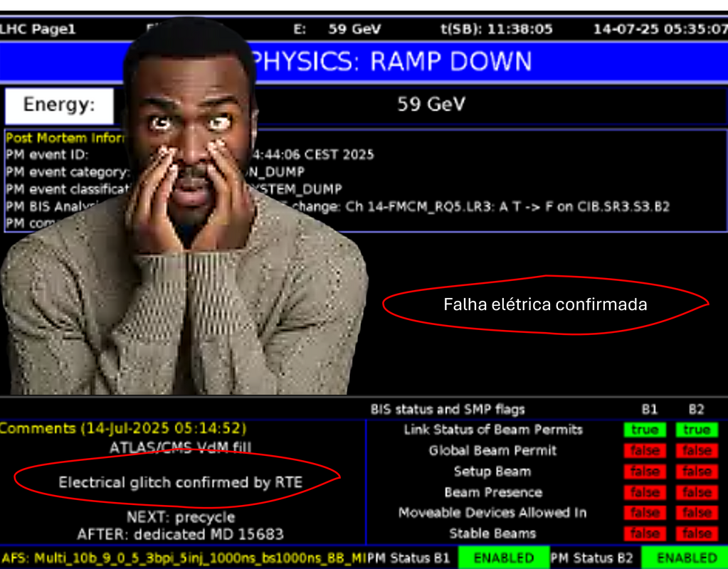The image size is (728, 569).
Task: Click the white Energy label box
Action: [59, 105]
